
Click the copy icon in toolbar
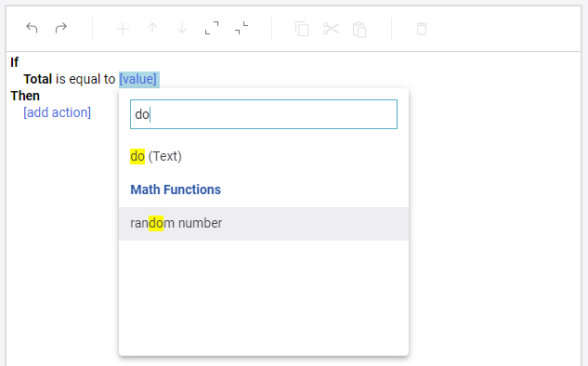pyautogui.click(x=302, y=29)
